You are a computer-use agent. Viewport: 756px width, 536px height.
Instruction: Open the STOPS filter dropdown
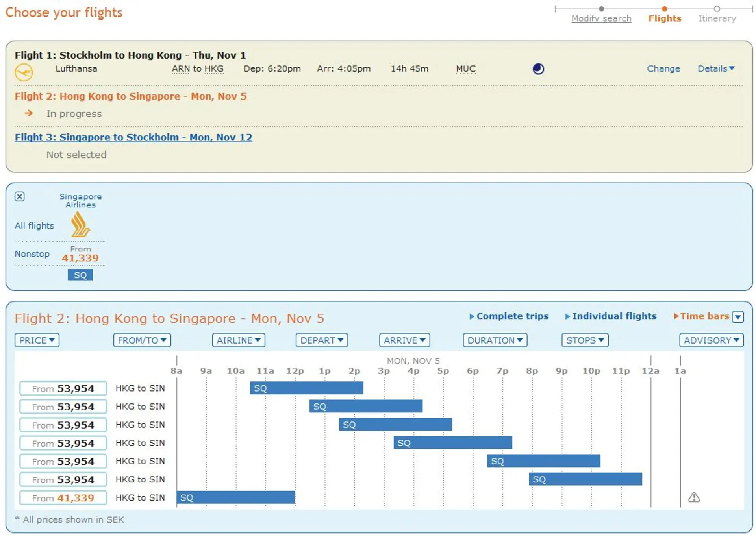tap(585, 340)
